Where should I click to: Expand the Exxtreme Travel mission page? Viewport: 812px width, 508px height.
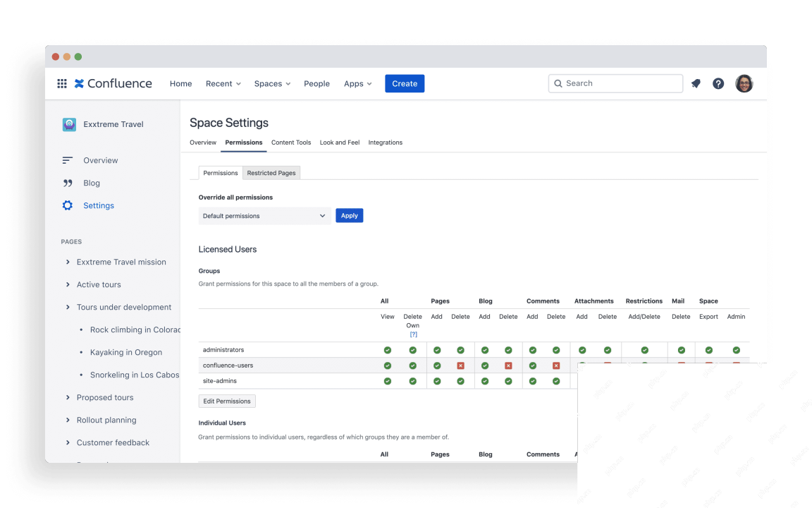click(68, 262)
